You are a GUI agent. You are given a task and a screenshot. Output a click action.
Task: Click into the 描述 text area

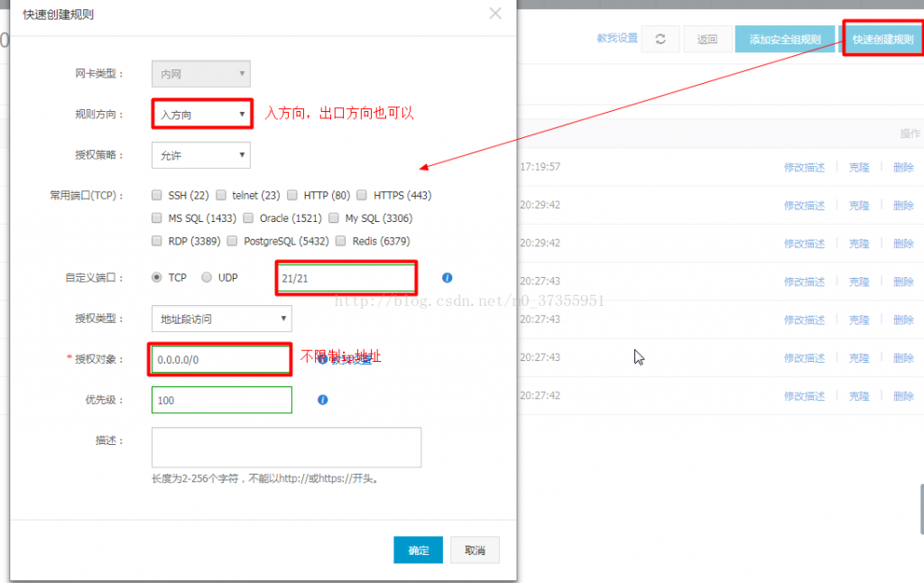[286, 448]
